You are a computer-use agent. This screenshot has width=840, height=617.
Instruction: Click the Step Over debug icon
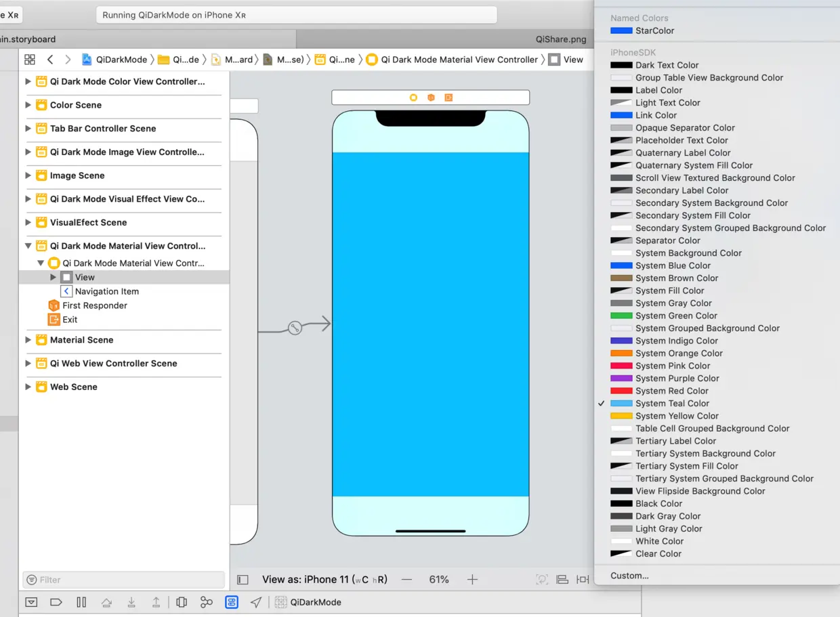pyautogui.click(x=106, y=602)
